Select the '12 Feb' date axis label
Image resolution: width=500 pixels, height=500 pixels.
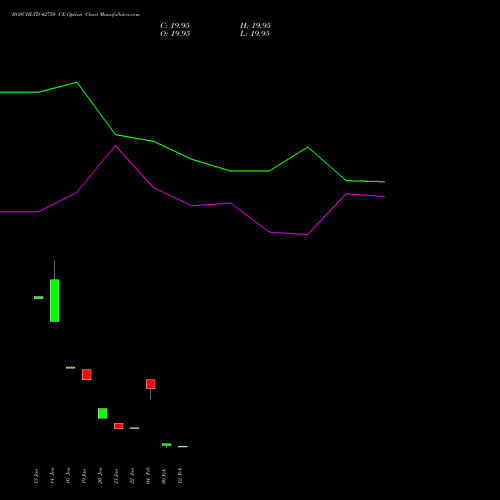[180, 475]
